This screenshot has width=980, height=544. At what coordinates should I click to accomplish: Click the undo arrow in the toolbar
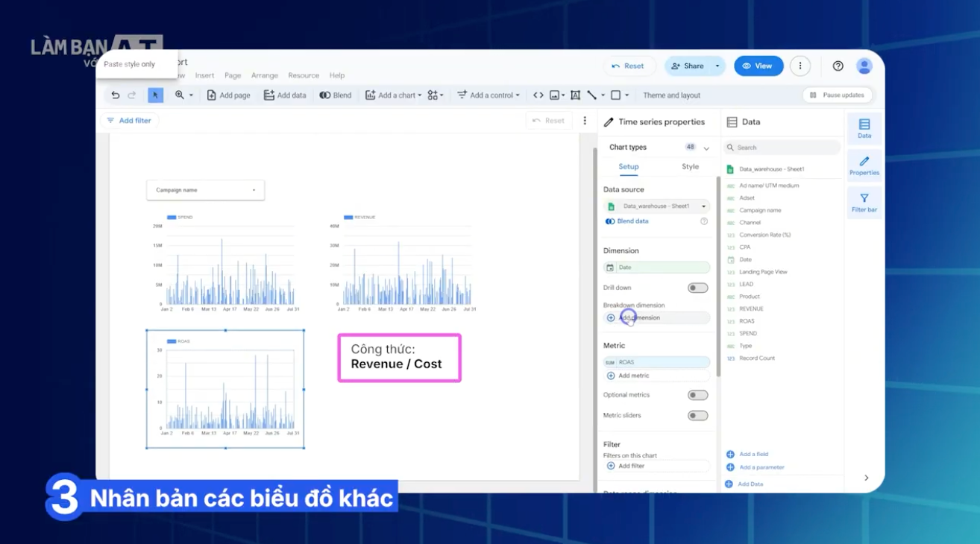[x=115, y=95]
